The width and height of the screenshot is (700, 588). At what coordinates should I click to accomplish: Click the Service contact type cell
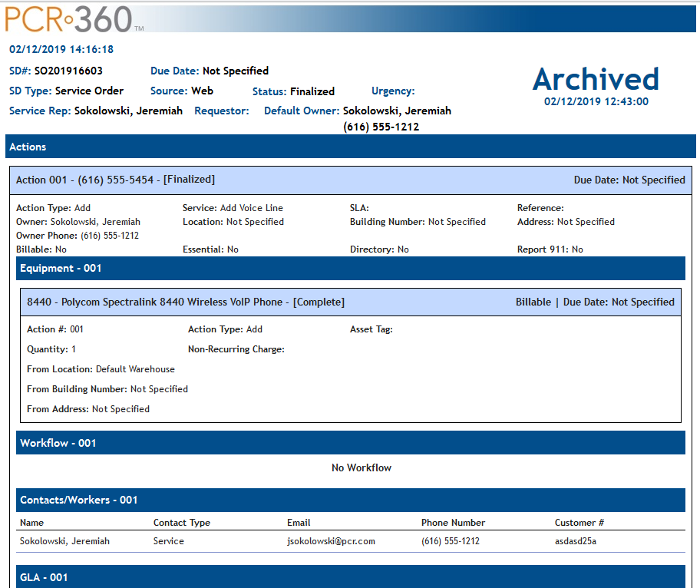tap(168, 541)
